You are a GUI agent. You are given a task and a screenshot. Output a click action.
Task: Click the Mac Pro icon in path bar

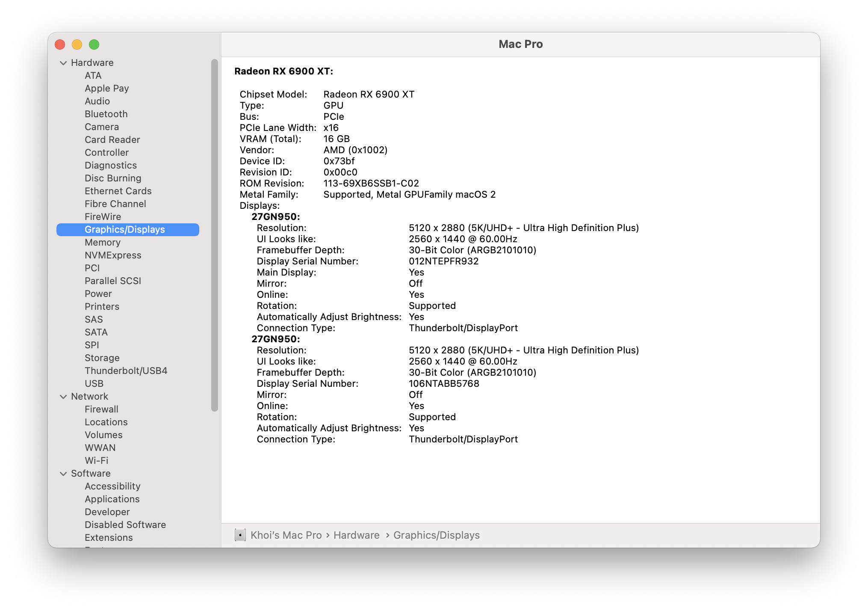tap(240, 535)
